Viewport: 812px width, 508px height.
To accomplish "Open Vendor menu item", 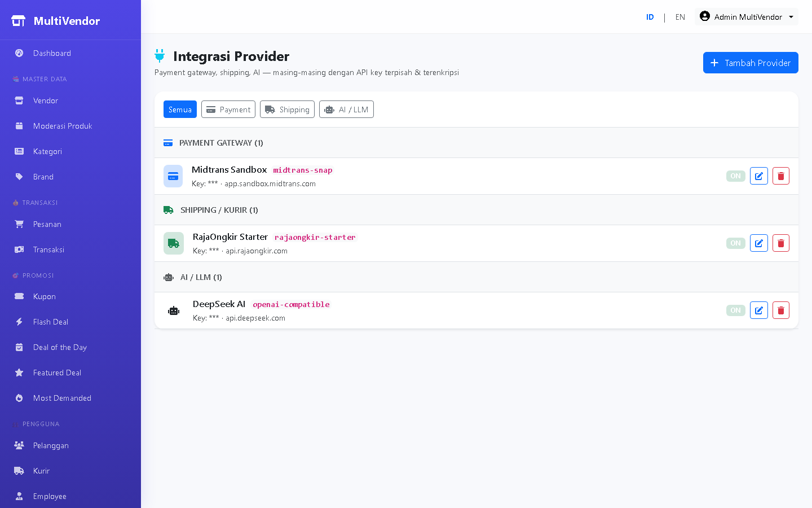I will tap(70, 100).
